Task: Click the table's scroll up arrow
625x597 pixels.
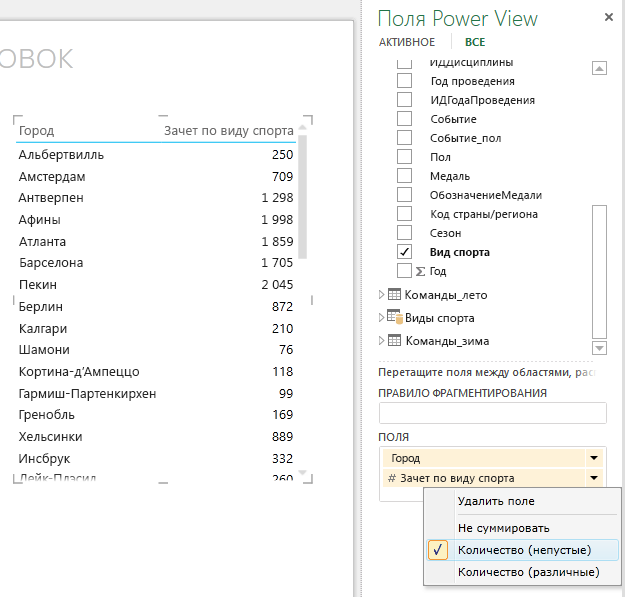Action: 303,127
